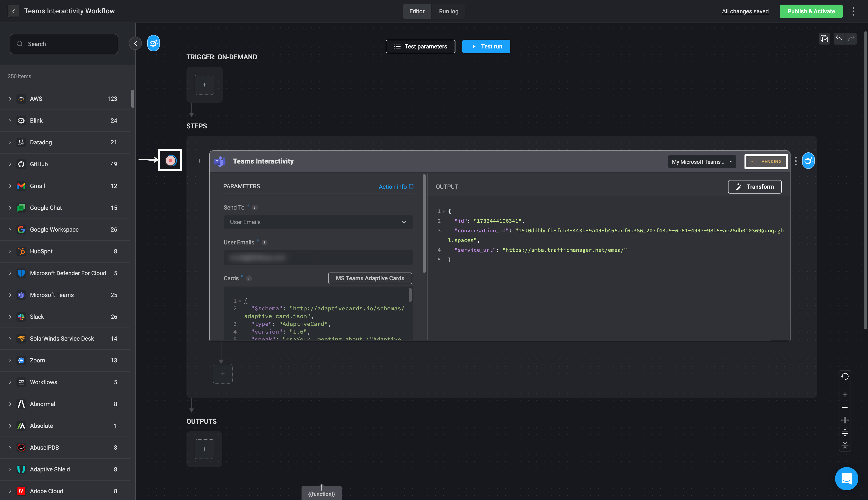868x500 pixels.
Task: Stop the running Teams Interactivity step
Action: (170, 160)
